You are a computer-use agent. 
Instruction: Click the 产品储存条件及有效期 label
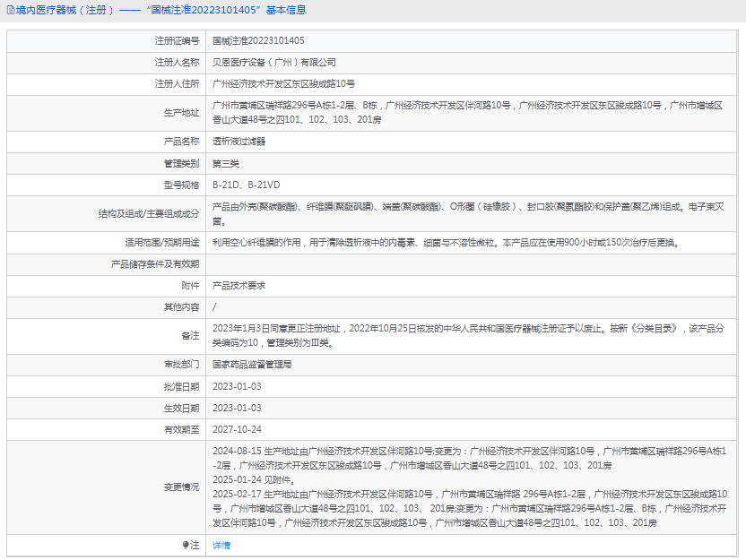click(154, 263)
